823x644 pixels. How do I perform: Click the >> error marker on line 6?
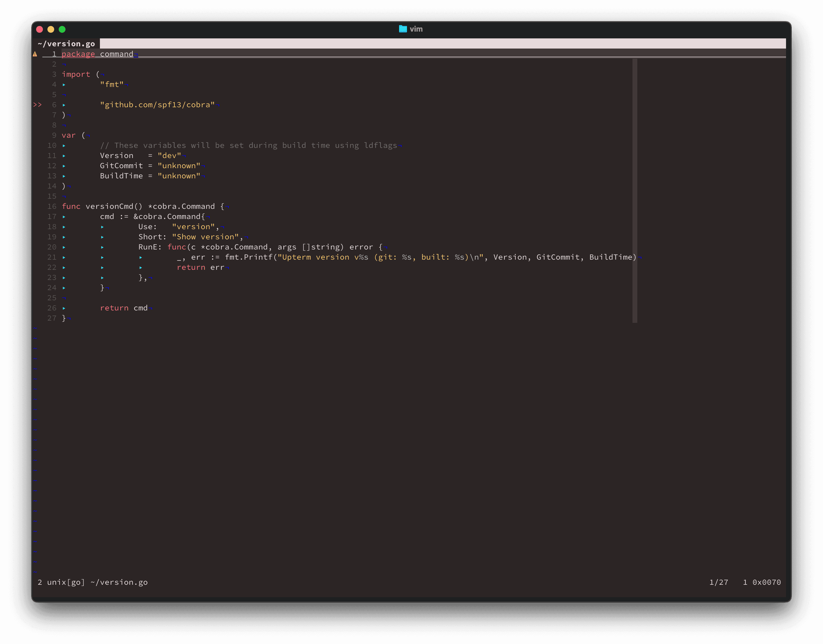tap(37, 105)
